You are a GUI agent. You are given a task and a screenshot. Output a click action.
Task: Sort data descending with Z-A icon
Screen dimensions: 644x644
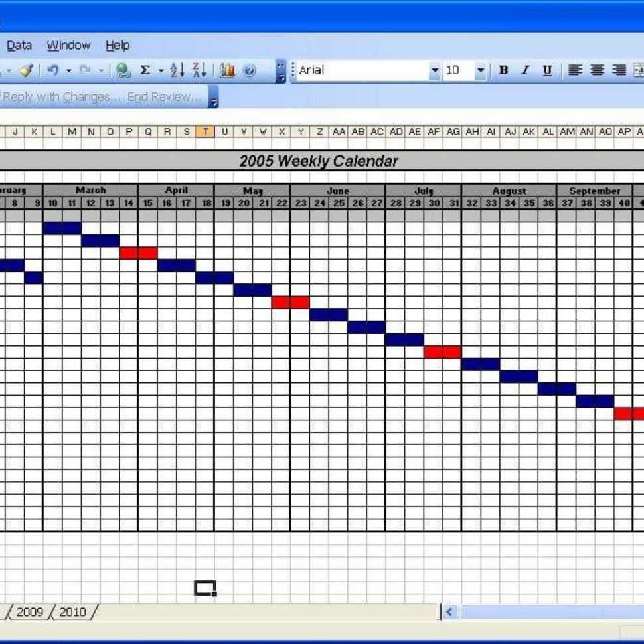click(x=201, y=70)
